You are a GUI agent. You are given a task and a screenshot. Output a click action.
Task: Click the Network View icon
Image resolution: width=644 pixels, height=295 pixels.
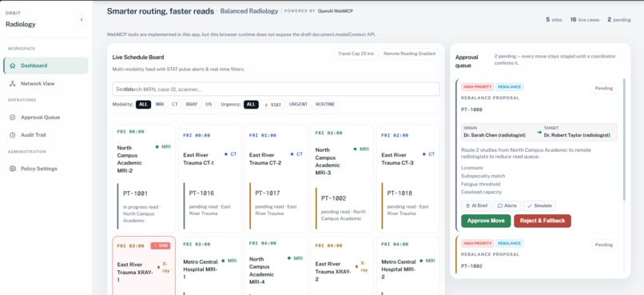(x=12, y=84)
